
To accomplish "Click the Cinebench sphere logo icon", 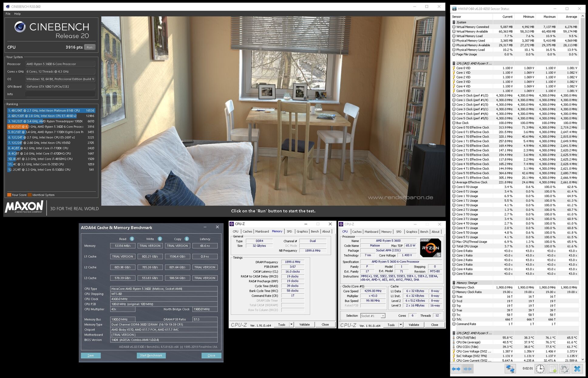I will point(20,27).
